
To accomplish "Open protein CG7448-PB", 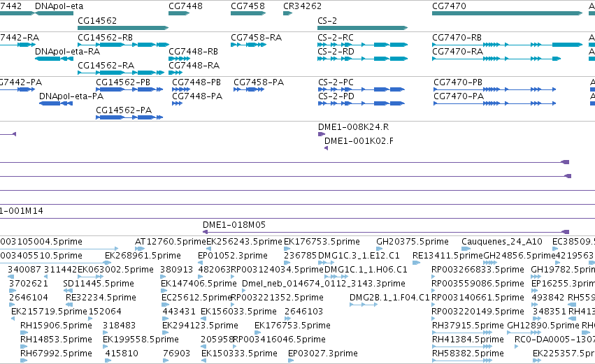I will click(x=196, y=82).
